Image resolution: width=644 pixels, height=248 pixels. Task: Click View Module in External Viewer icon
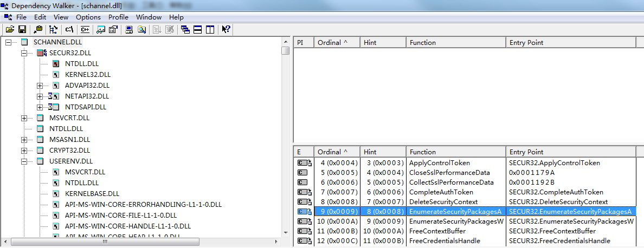point(101,29)
